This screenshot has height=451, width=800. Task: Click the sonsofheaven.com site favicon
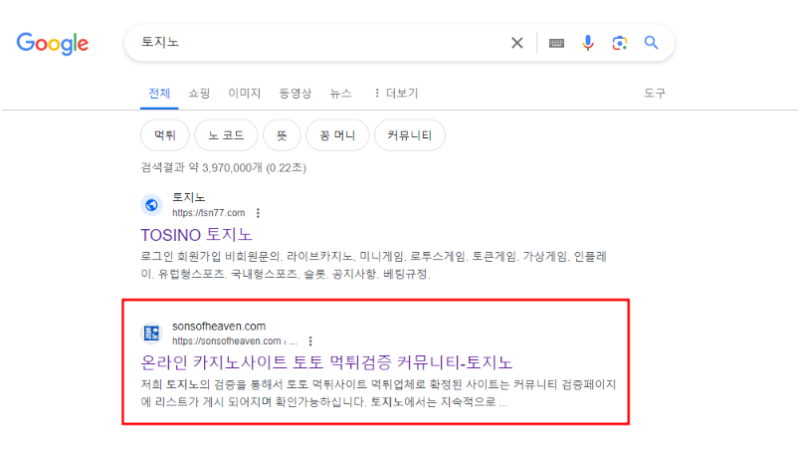point(151,333)
